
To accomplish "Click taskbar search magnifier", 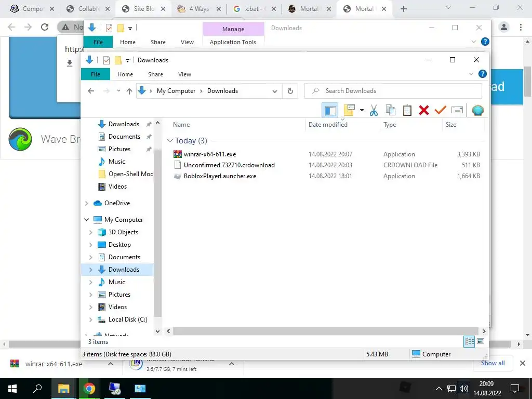I will point(37,389).
